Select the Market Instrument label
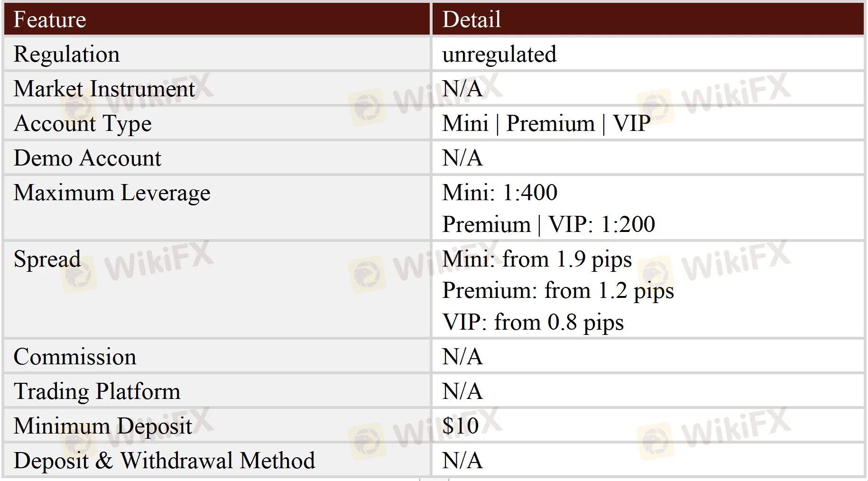The height and width of the screenshot is (481, 868). (x=104, y=89)
